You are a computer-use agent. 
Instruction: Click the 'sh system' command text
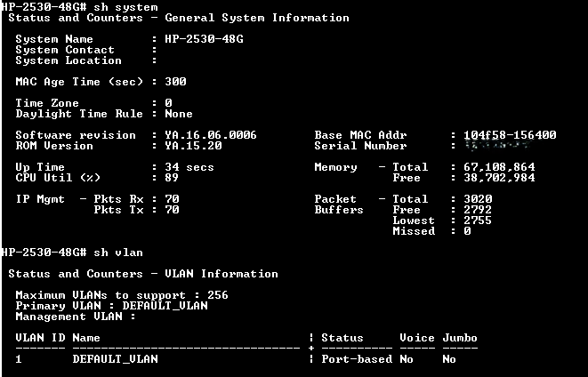click(x=125, y=7)
